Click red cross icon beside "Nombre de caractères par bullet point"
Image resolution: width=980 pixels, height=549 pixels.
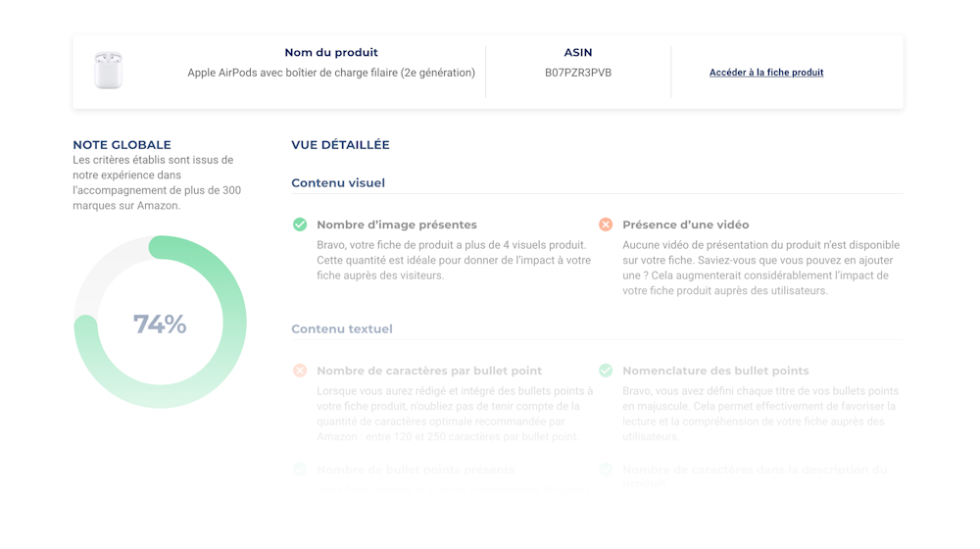[300, 371]
